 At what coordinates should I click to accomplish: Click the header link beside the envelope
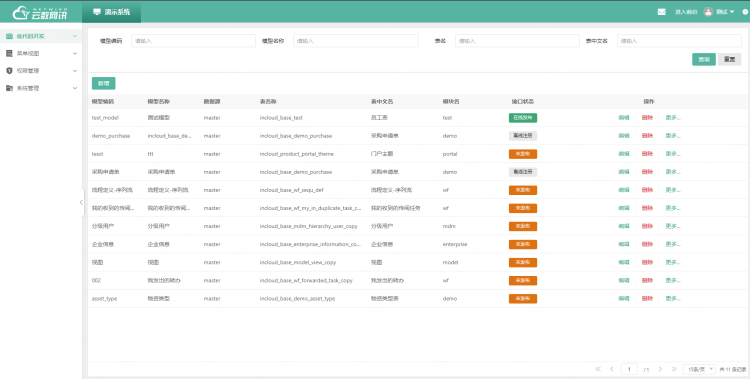[x=686, y=12]
